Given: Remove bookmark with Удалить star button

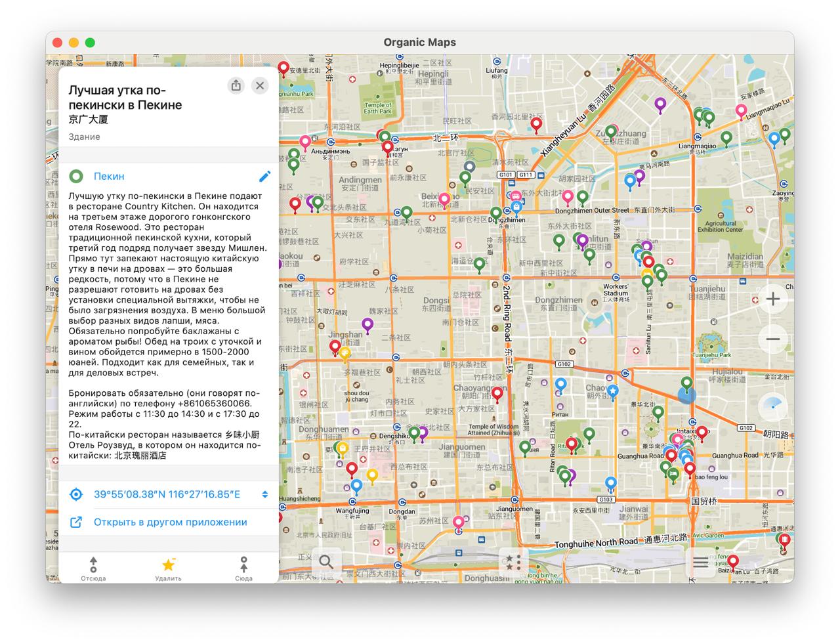Looking at the screenshot, I should (168, 568).
